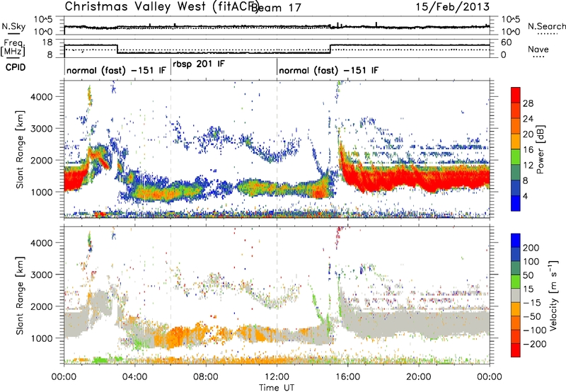Click the 'Time UT' axis title
Image resolution: width=566 pixels, height=392 pixels.
pyautogui.click(x=277, y=388)
